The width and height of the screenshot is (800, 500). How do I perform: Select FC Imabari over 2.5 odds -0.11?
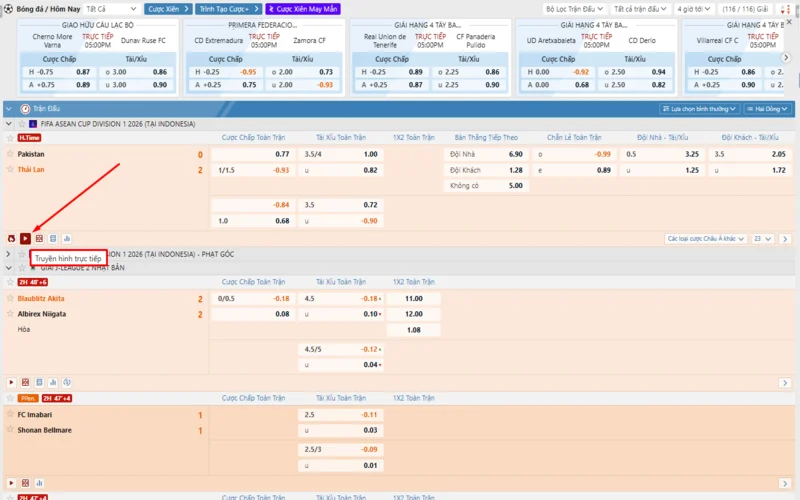(x=341, y=415)
